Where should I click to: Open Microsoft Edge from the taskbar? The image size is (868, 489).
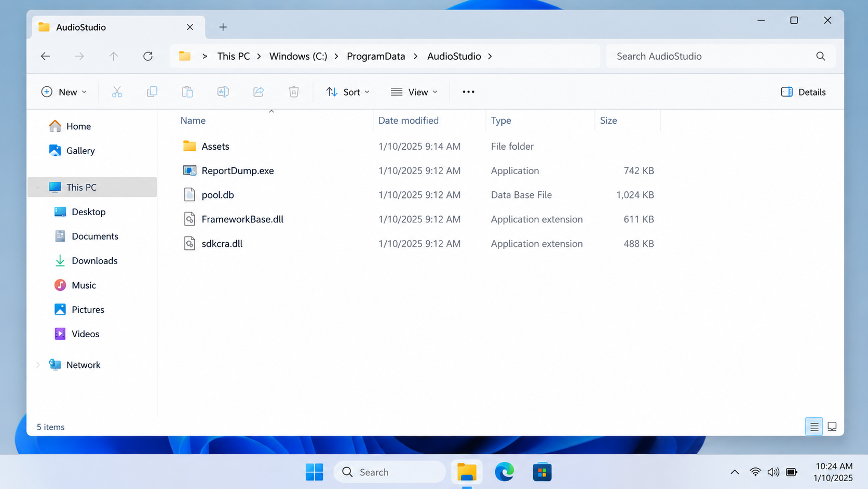[x=504, y=472]
